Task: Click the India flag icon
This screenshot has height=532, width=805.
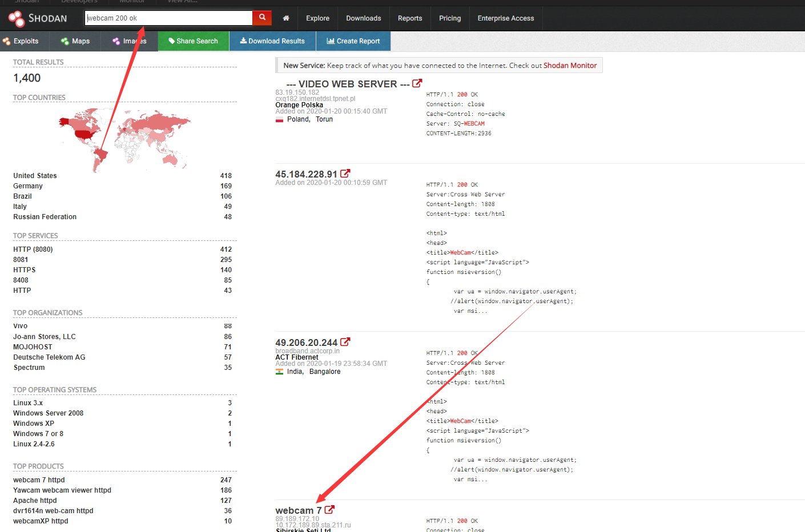Action: point(280,372)
